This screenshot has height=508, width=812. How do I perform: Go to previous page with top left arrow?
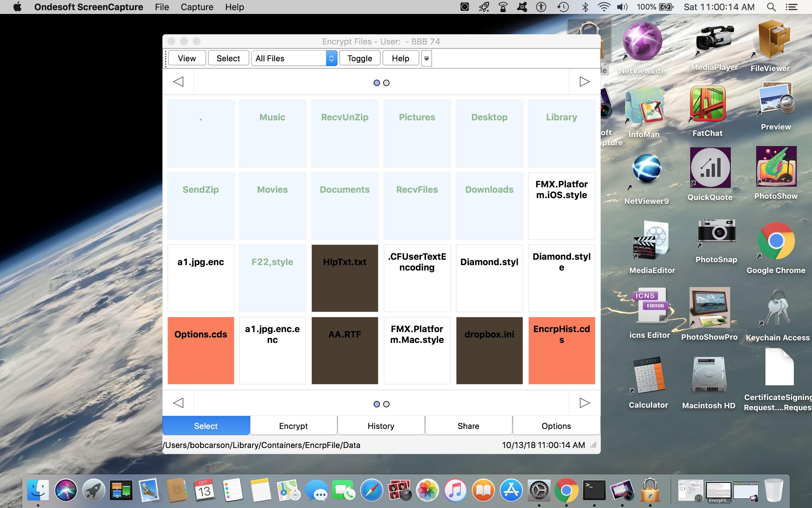click(178, 81)
